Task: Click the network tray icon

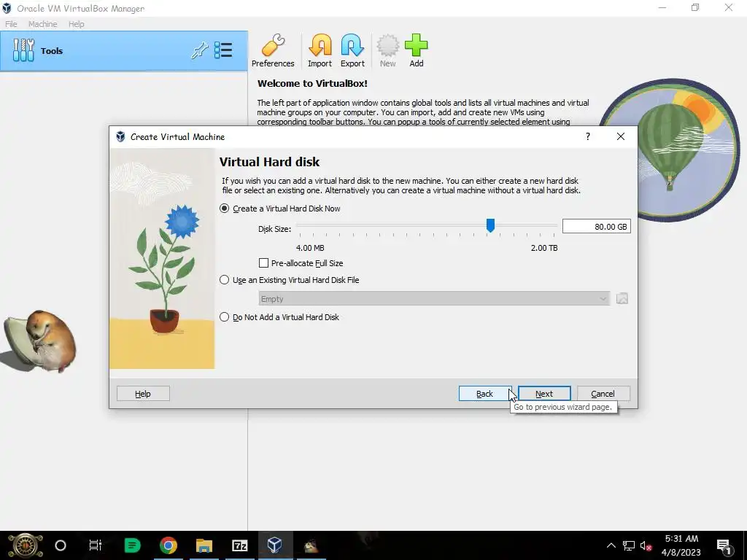Action: [628, 545]
